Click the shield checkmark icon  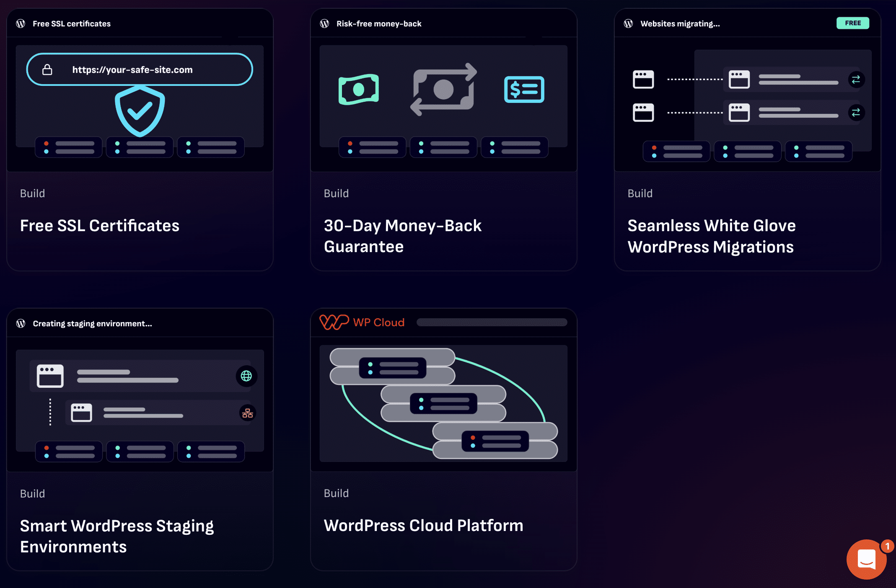140,111
